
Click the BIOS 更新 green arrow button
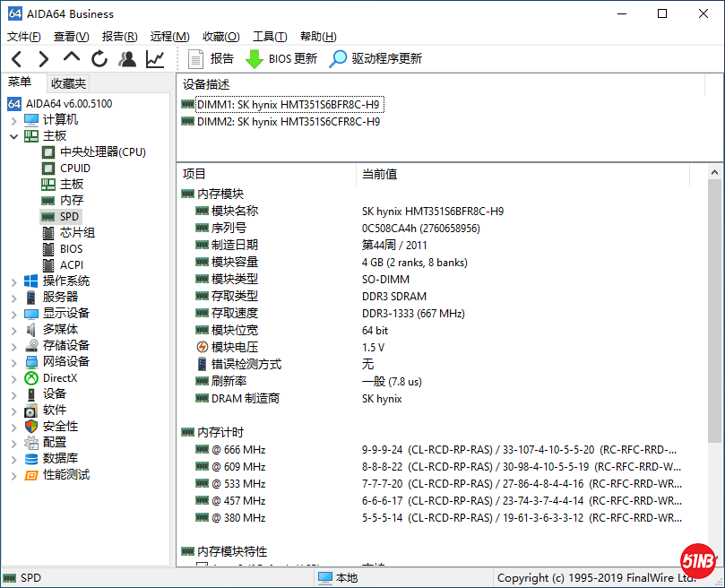click(x=281, y=59)
